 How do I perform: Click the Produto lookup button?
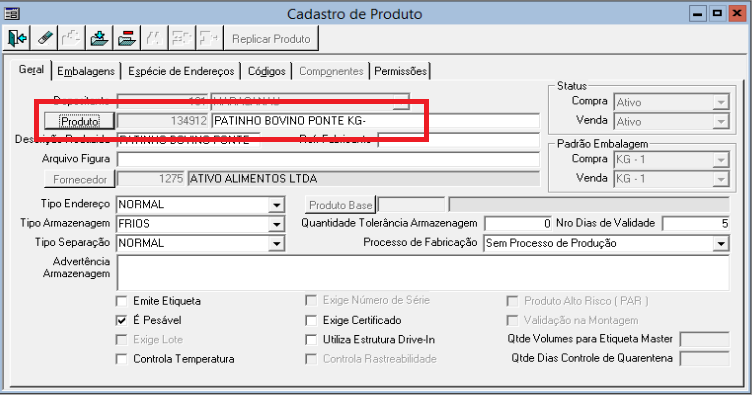(80, 121)
